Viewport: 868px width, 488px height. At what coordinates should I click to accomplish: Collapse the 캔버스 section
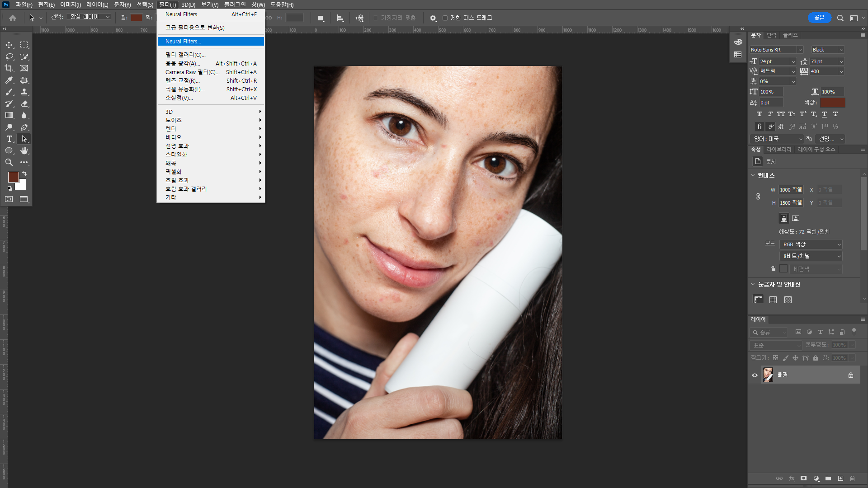click(x=753, y=175)
